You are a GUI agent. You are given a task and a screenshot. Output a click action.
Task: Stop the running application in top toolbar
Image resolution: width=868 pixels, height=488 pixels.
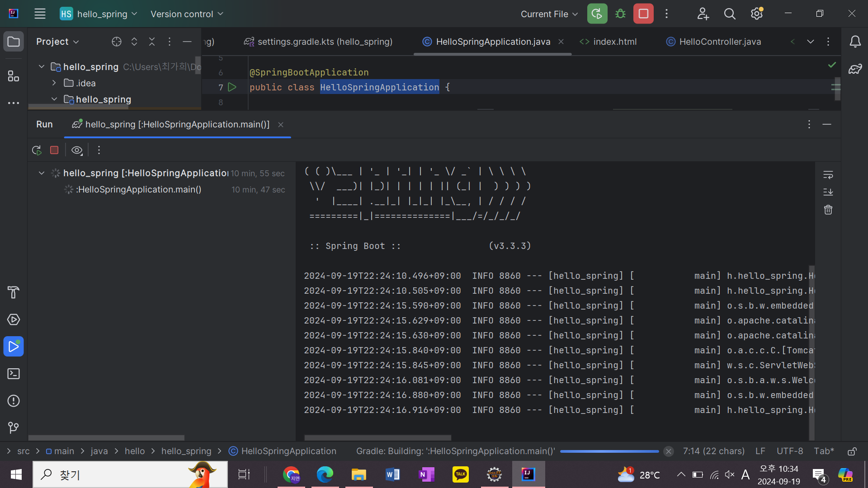point(643,14)
